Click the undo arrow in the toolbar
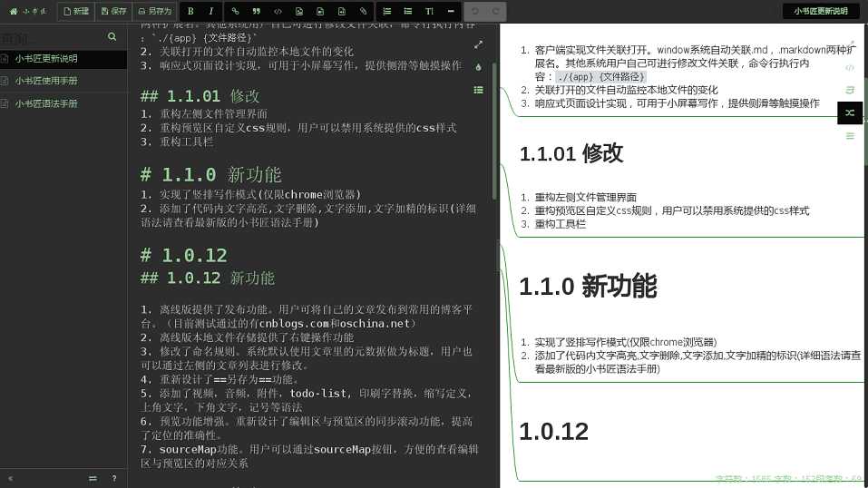This screenshot has width=868, height=488. 475,12
